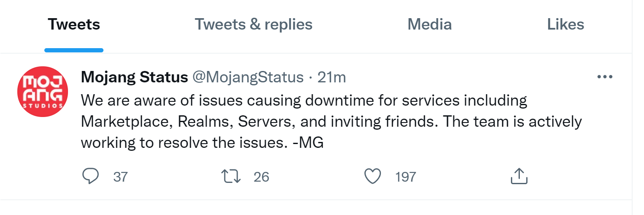Screen dimensions: 644x215
Task: Click the like count 197
Action: click(405, 177)
